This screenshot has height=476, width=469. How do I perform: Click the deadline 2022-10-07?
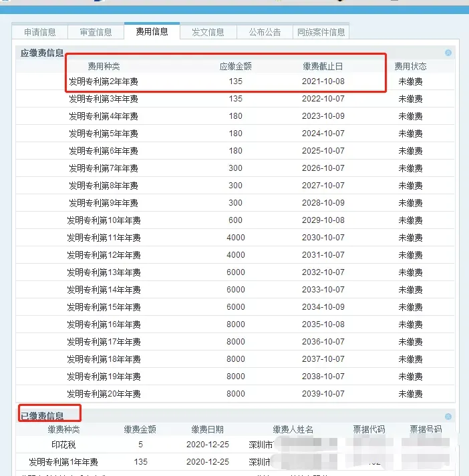point(323,99)
